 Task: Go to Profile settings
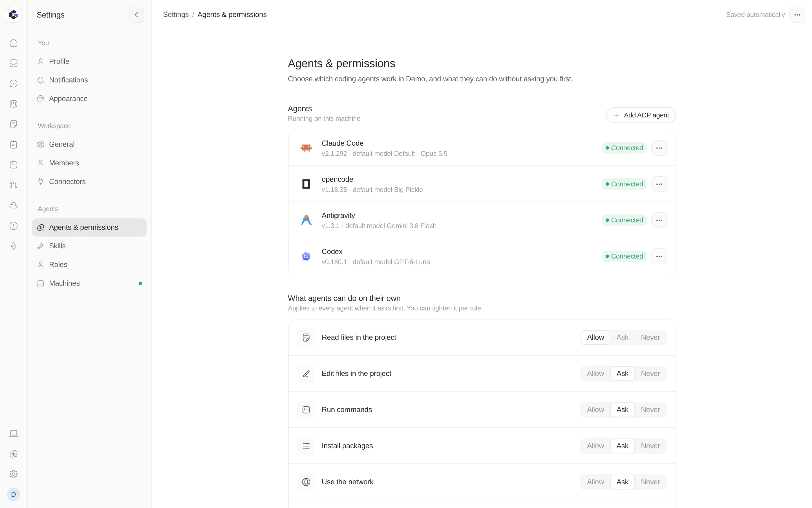[89, 62]
